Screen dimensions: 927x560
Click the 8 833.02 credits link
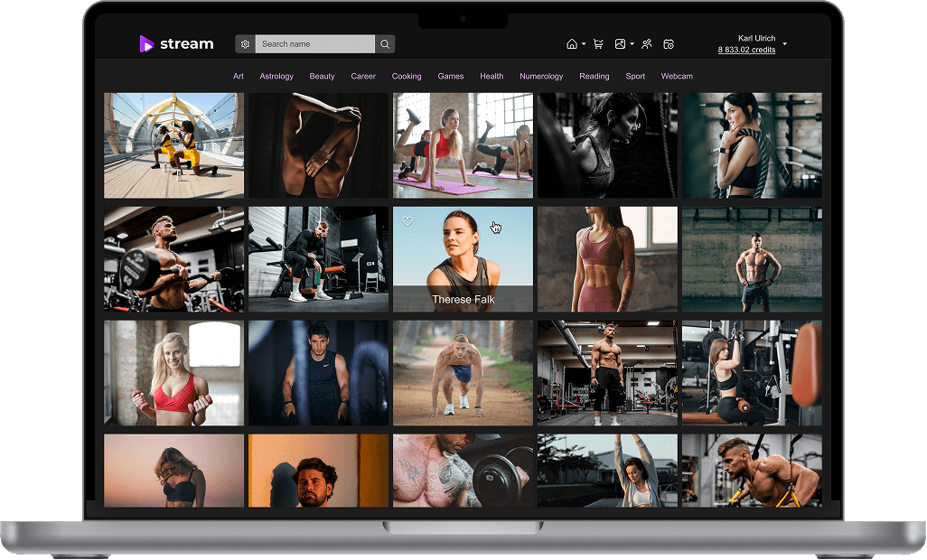pyautogui.click(x=746, y=50)
